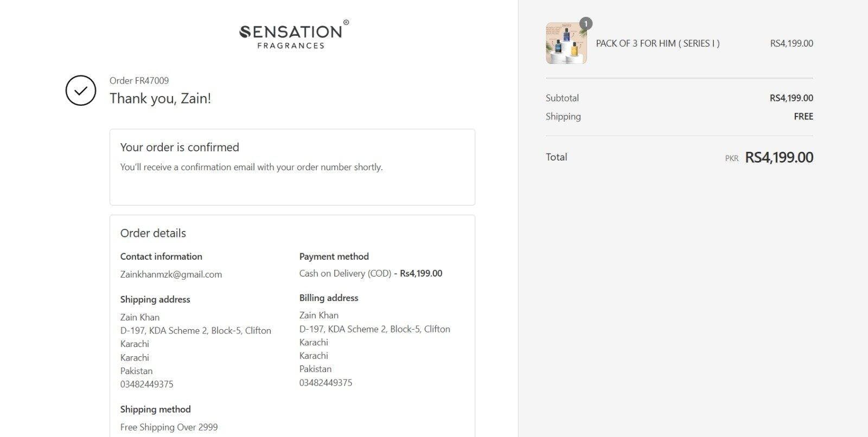
Task: Click the total price RS4,199.00
Action: point(779,158)
